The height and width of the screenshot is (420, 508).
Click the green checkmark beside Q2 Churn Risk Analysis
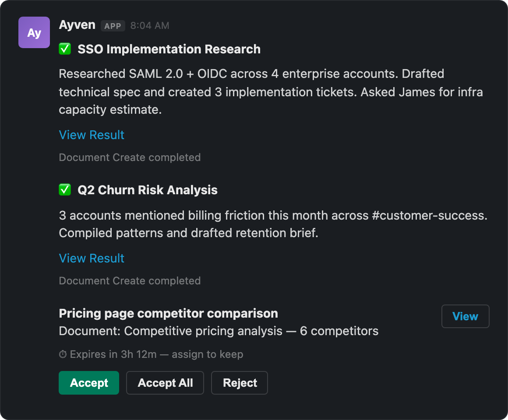point(64,190)
